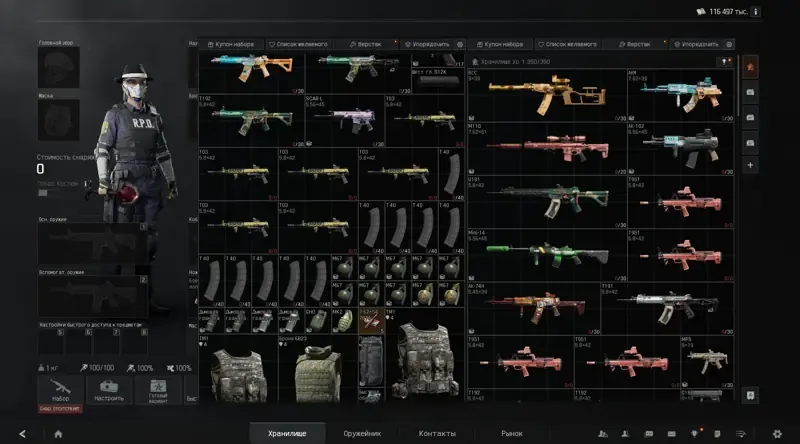The width and height of the screenshot is (800, 444).
Task: Open the friends/team icon in bottom bar
Action: (603, 434)
